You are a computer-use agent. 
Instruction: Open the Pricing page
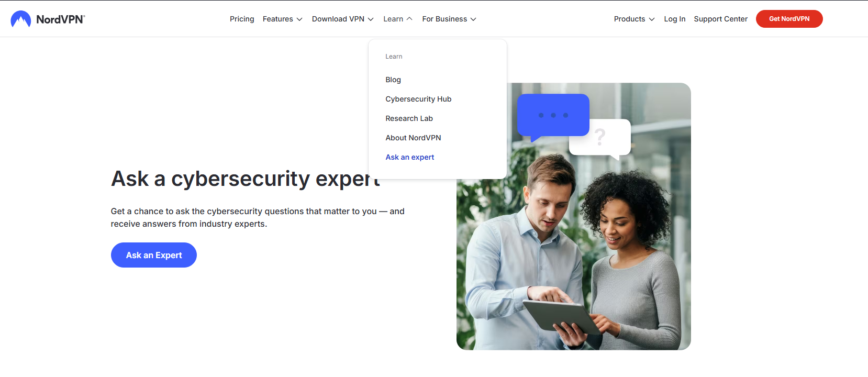point(242,19)
